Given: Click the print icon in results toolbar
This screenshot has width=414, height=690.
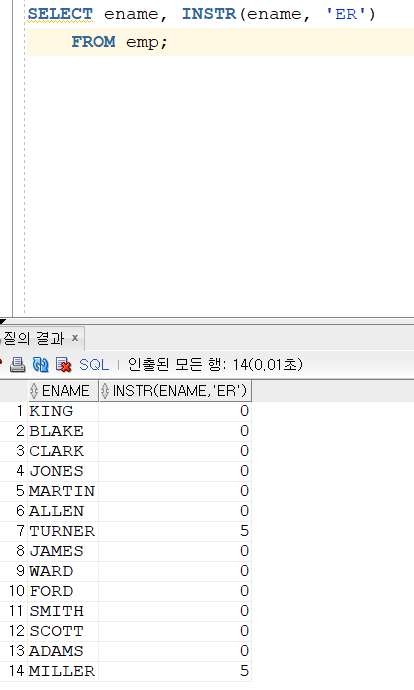Looking at the screenshot, I should pos(17,364).
